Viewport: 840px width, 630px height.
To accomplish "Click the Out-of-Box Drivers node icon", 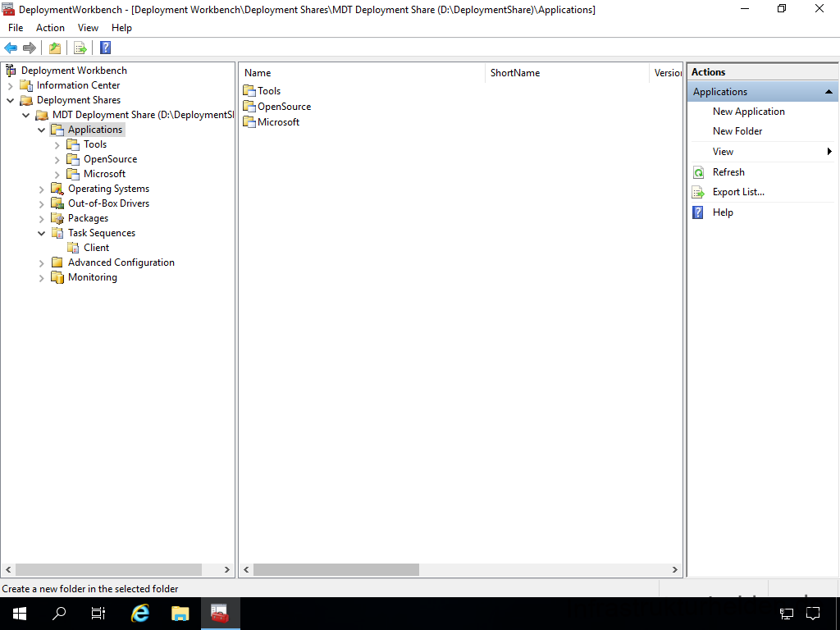I will click(57, 203).
